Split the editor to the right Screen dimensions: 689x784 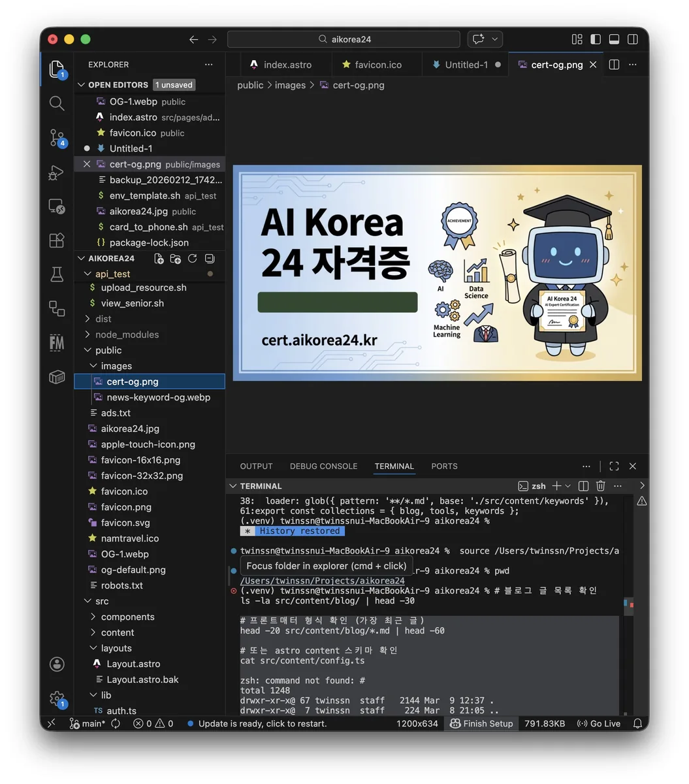(x=614, y=65)
